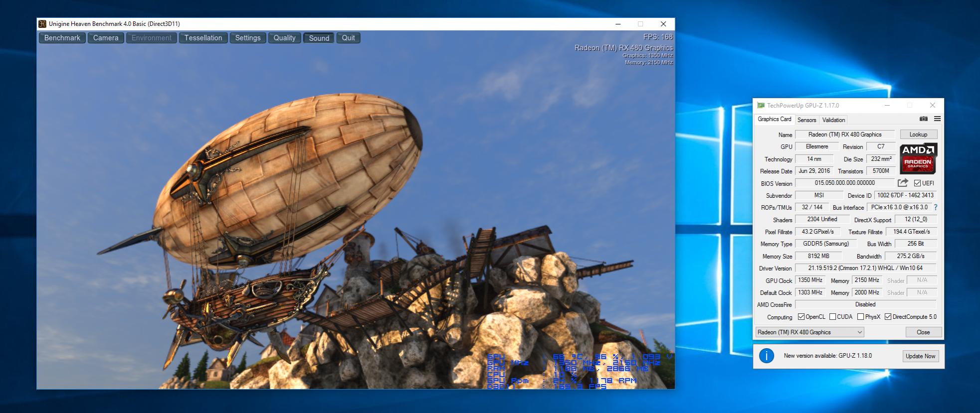Screen dimensions: 980x413
Task: Open the Benchmark menu in Heaven
Action: (x=62, y=38)
